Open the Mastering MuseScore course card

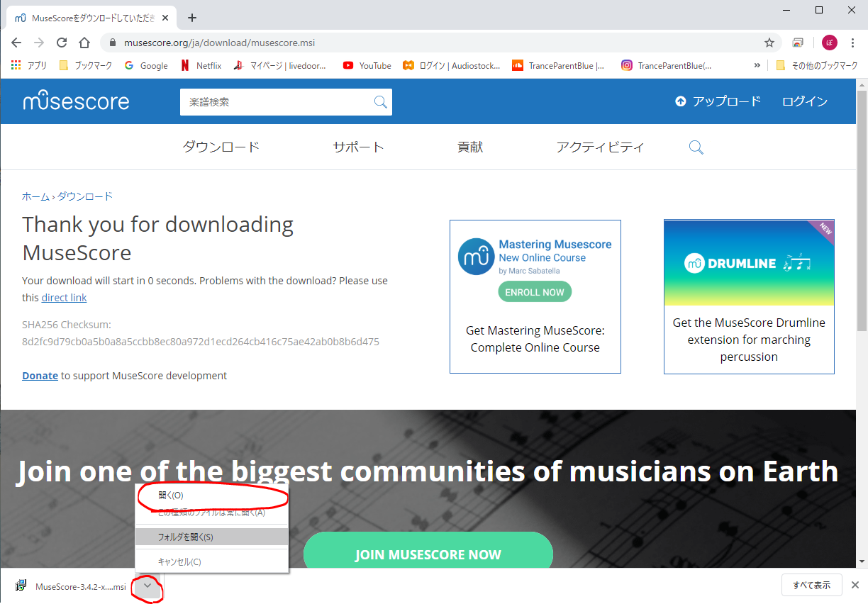tap(535, 296)
